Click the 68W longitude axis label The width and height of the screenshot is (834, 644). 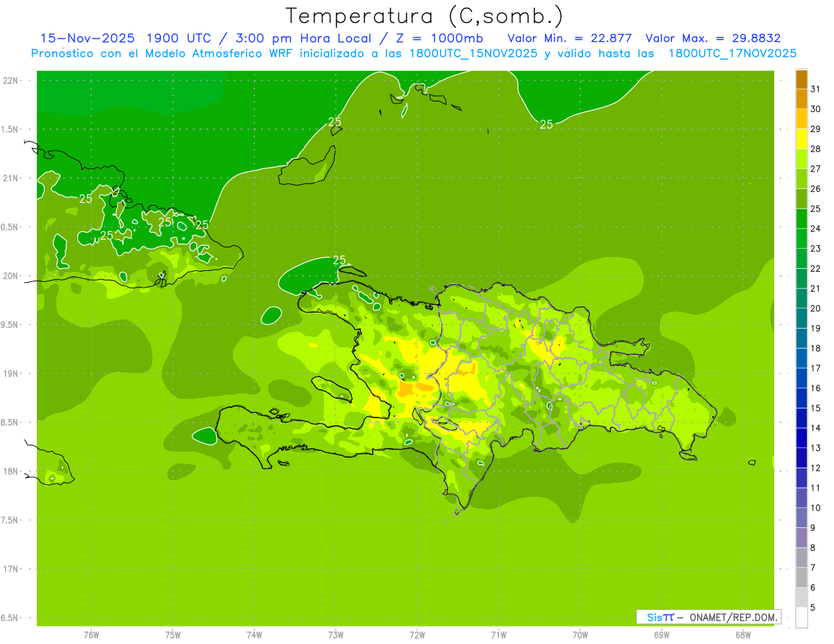(x=743, y=634)
